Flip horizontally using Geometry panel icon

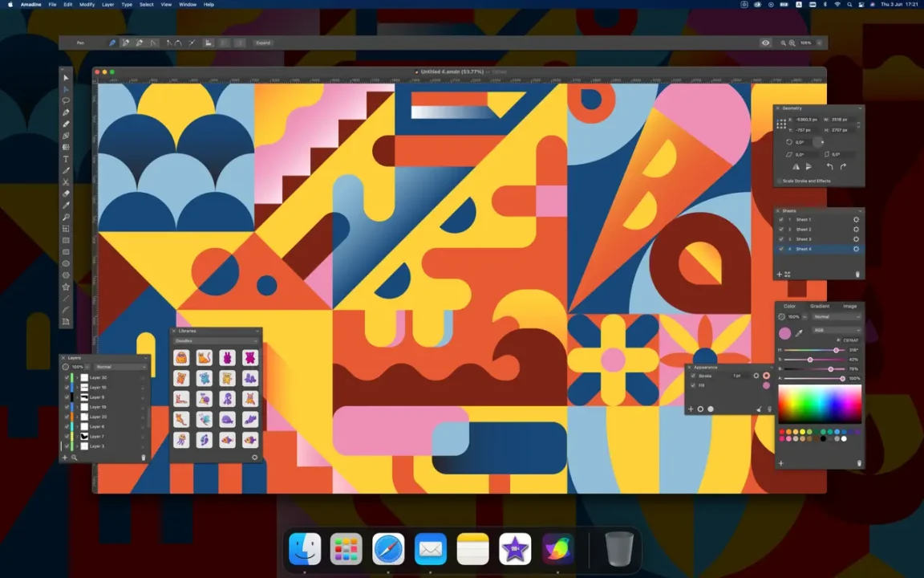click(x=796, y=167)
